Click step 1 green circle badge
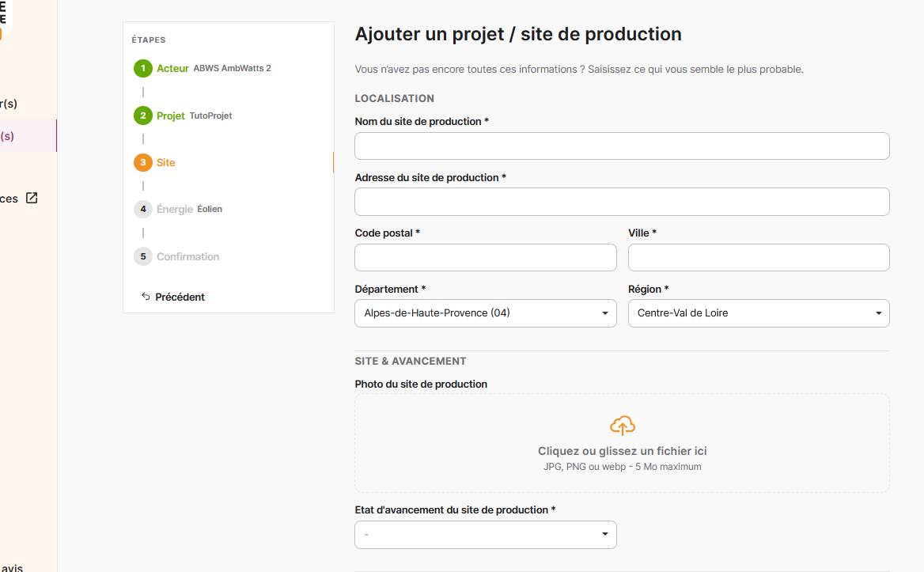 pos(142,68)
